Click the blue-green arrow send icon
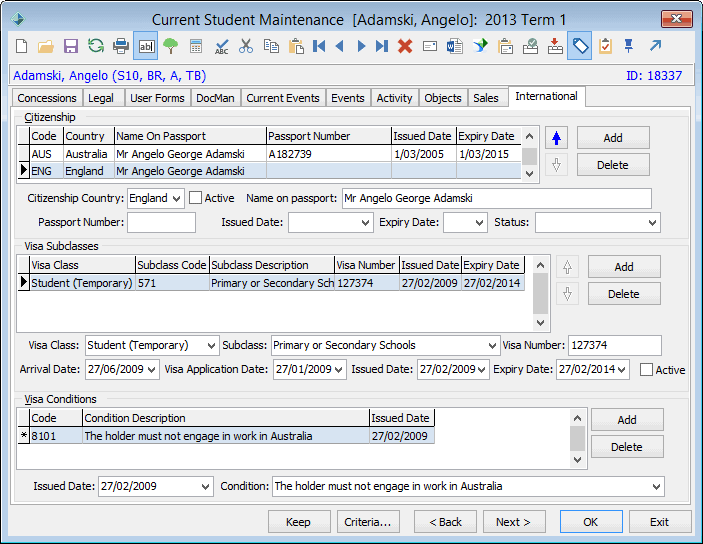This screenshot has width=703, height=544. pos(480,46)
